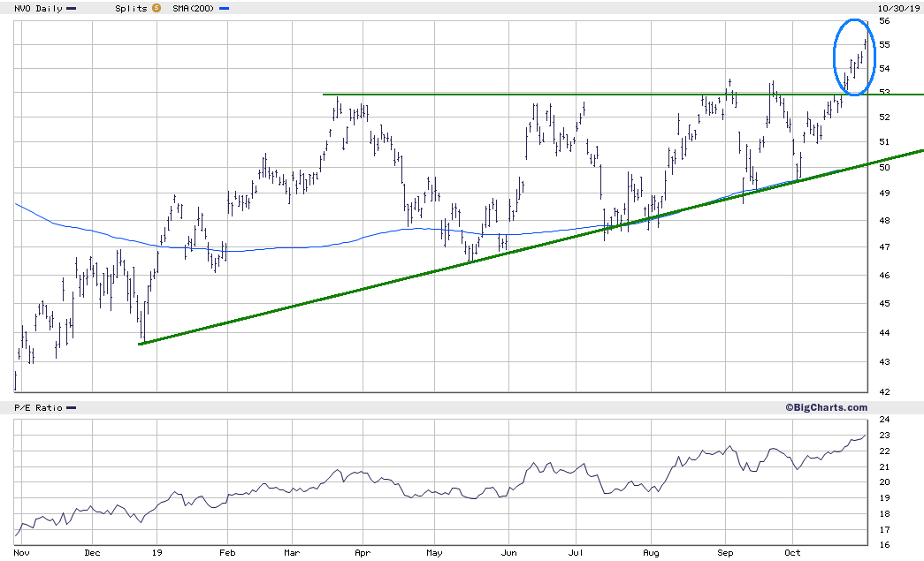
Task: Click the Jul month axis label
Action: (576, 553)
